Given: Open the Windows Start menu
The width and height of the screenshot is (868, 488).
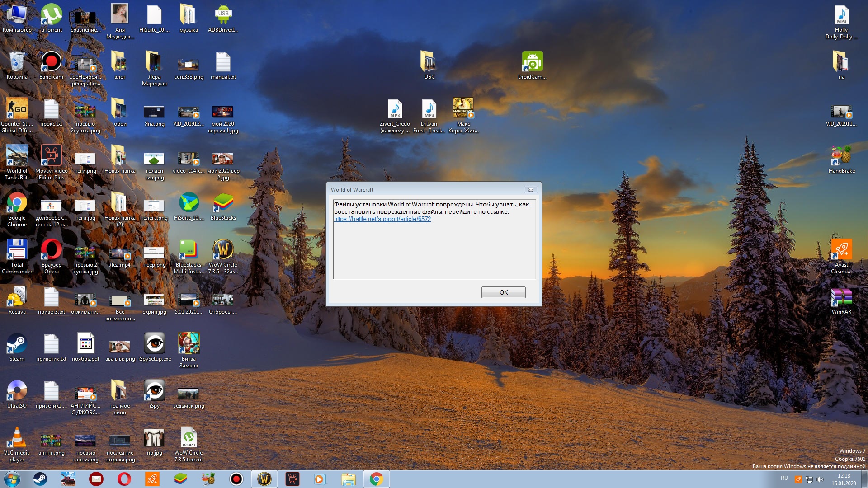Looking at the screenshot, I should 12,479.
